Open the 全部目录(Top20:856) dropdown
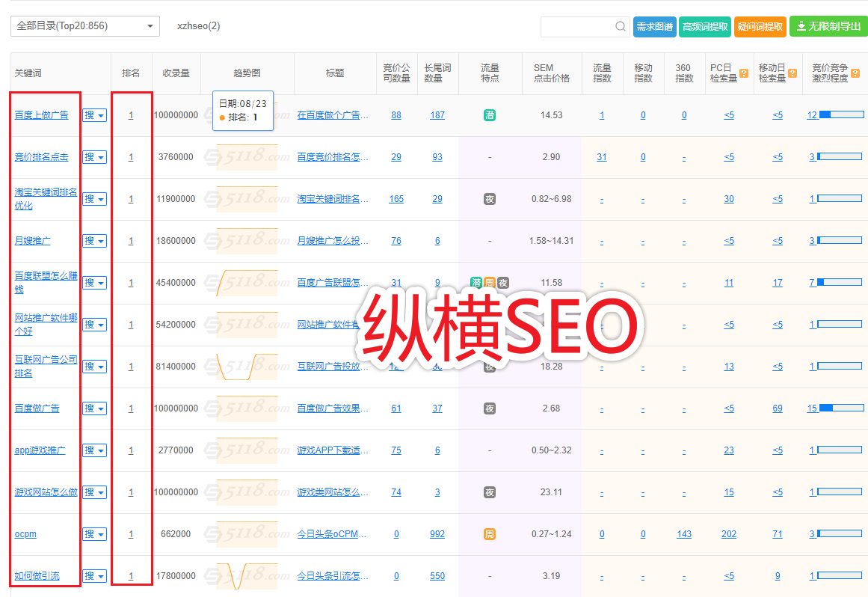Viewport: 868px width, 597px height. (x=85, y=26)
